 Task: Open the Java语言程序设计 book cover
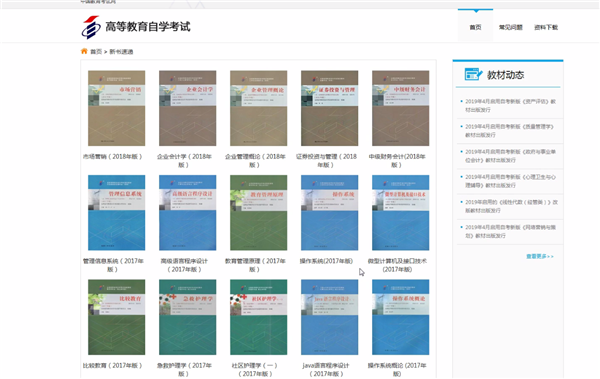(329, 317)
